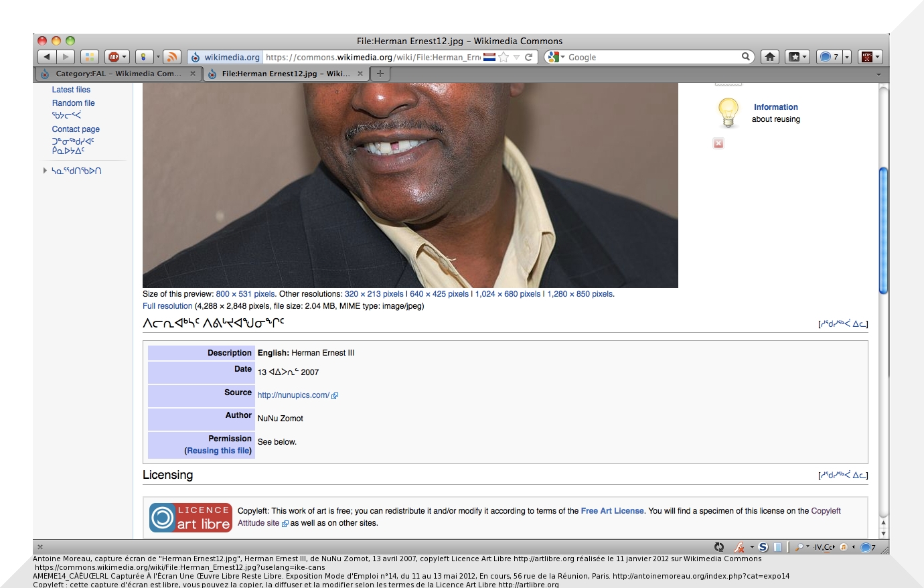Open the Free Art License link

tap(612, 511)
